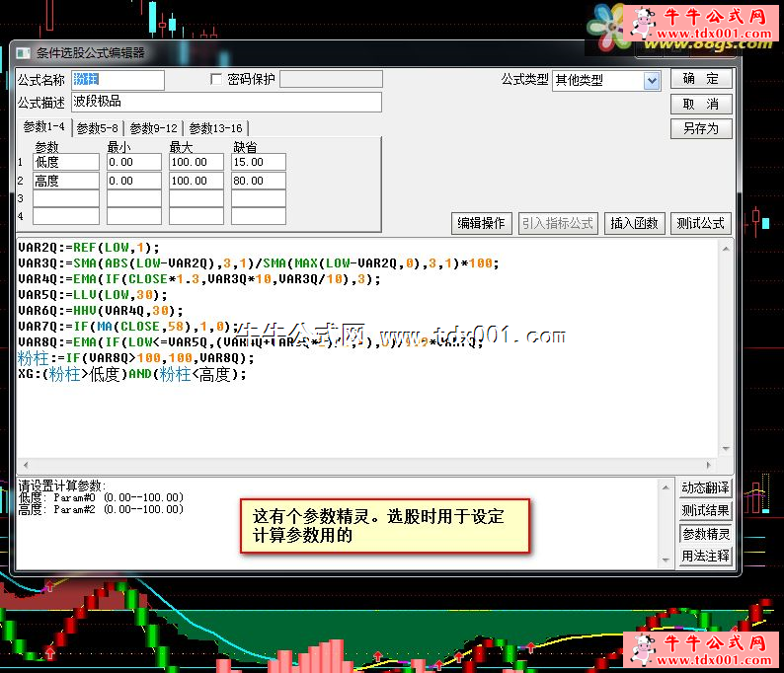
Task: Click parameter 1 name field 低度
Action: [x=66, y=162]
